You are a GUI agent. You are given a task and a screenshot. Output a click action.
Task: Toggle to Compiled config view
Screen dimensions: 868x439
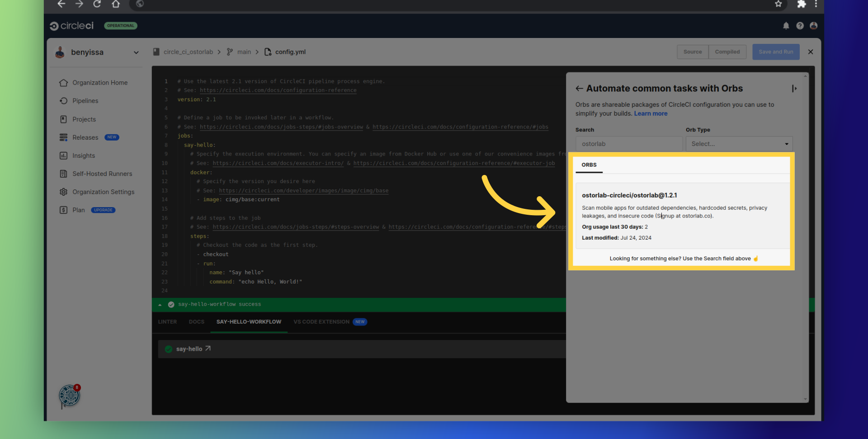[727, 52]
